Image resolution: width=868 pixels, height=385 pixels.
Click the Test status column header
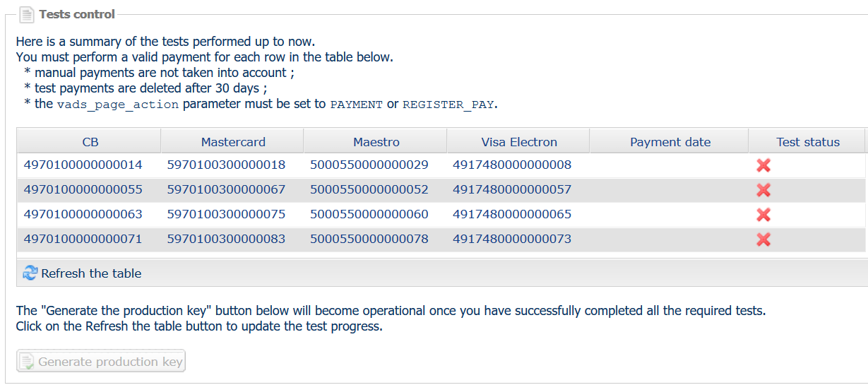pyautogui.click(x=808, y=142)
